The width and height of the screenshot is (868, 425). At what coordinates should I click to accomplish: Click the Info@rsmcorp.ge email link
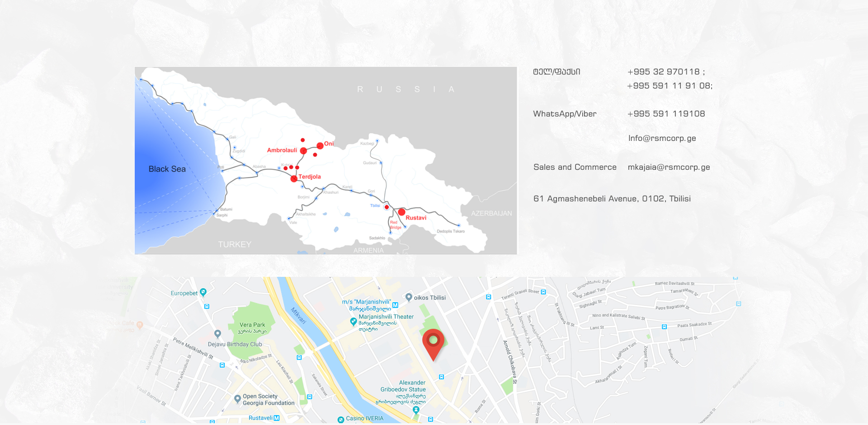[662, 138]
